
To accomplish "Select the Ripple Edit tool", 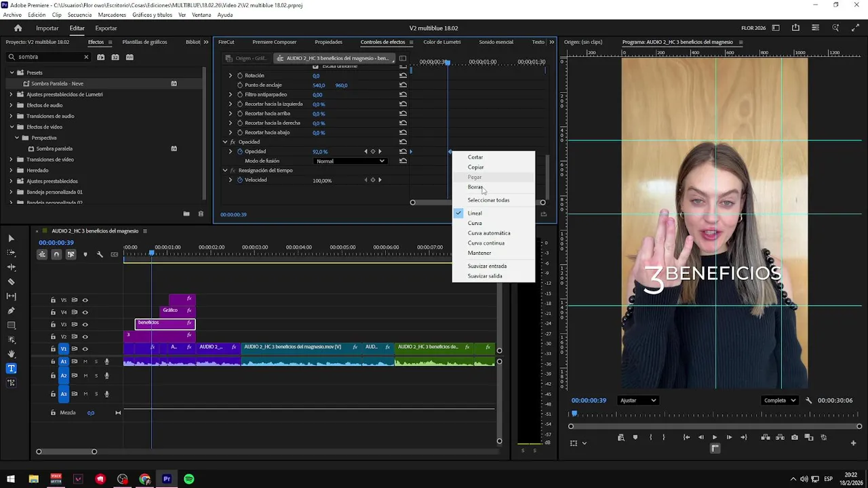I will pyautogui.click(x=11, y=267).
